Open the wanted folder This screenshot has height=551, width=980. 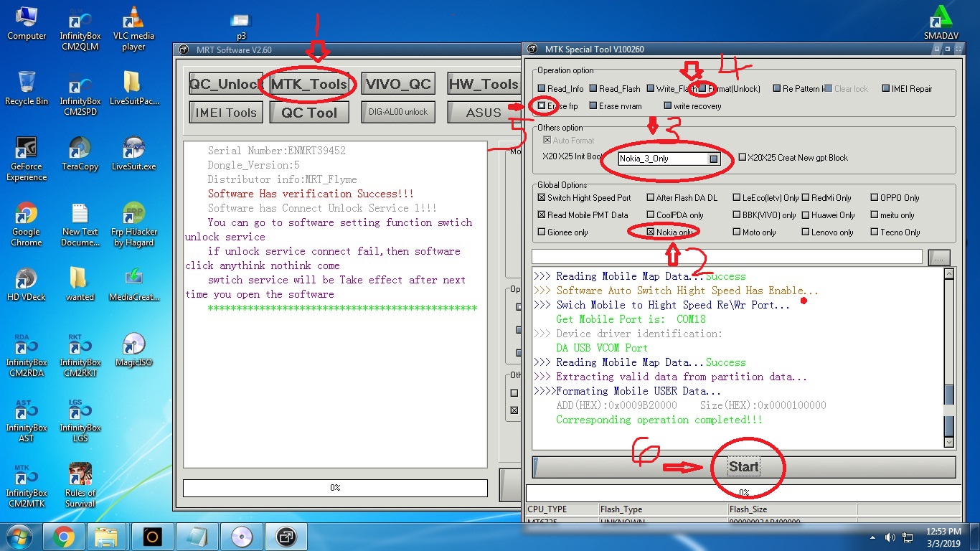(x=80, y=284)
